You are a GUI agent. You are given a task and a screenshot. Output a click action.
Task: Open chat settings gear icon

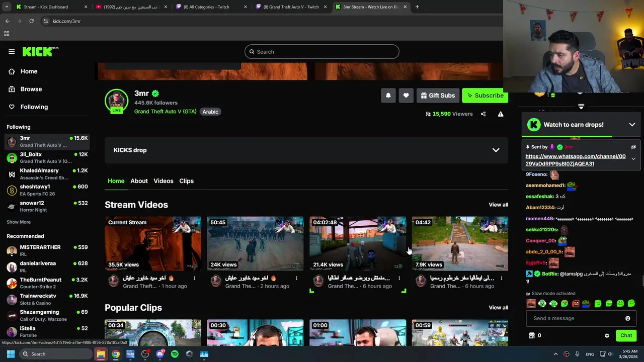click(x=607, y=335)
